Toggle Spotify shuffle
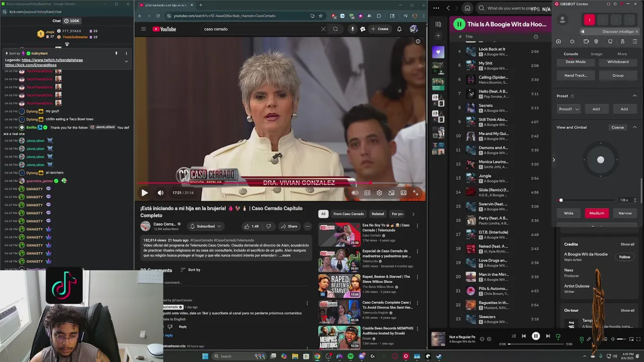The width and height of the screenshot is (644, 362). pyautogui.click(x=514, y=336)
